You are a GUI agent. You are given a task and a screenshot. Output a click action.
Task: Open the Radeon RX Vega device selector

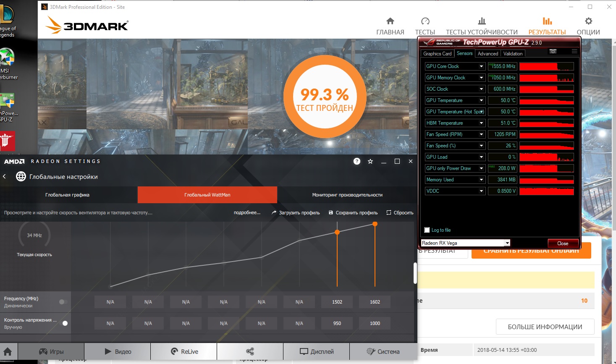[x=465, y=243]
